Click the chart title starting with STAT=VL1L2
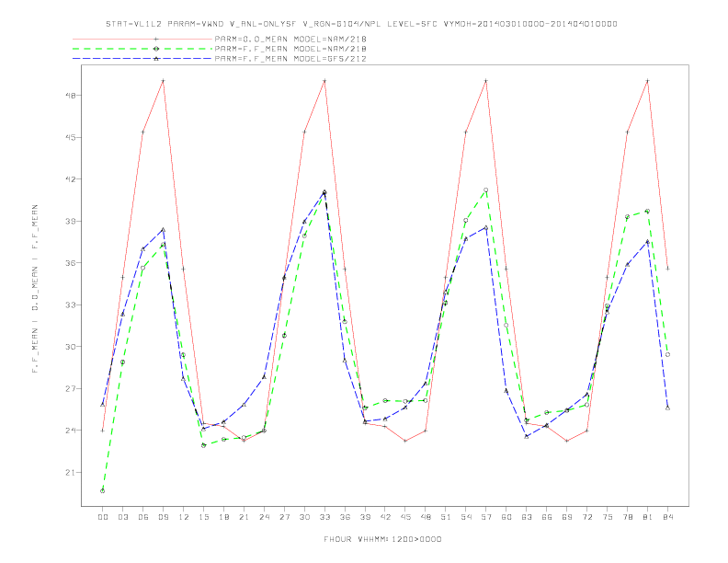 pos(361,24)
